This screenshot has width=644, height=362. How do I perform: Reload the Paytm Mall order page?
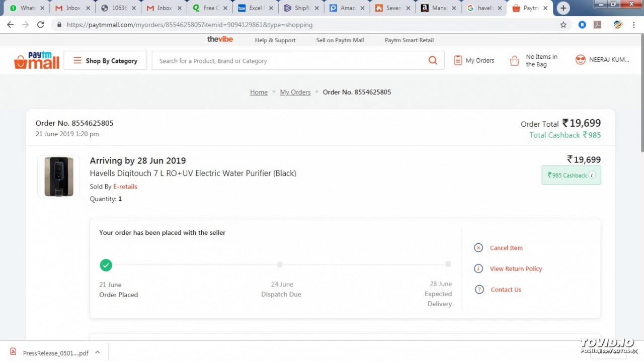(x=41, y=25)
